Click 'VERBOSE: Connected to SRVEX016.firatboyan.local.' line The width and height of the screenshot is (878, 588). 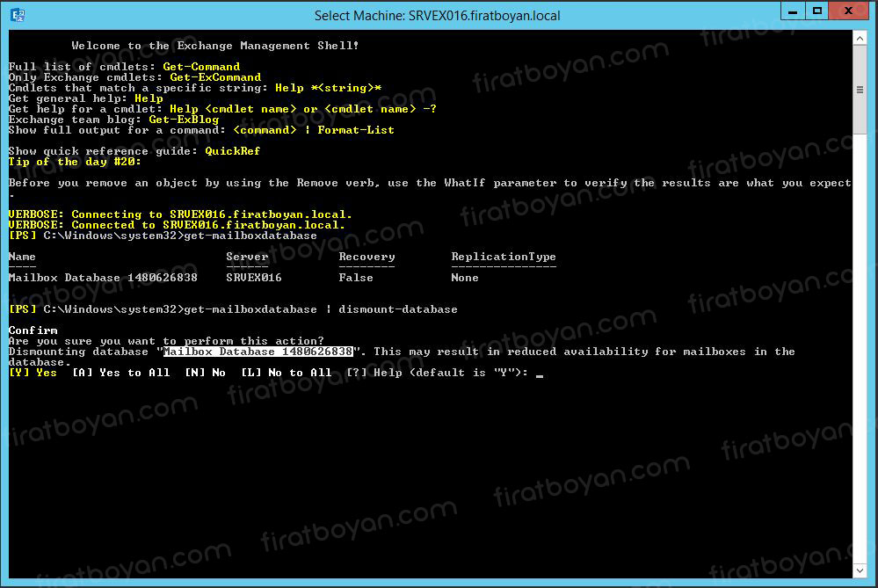pos(177,225)
